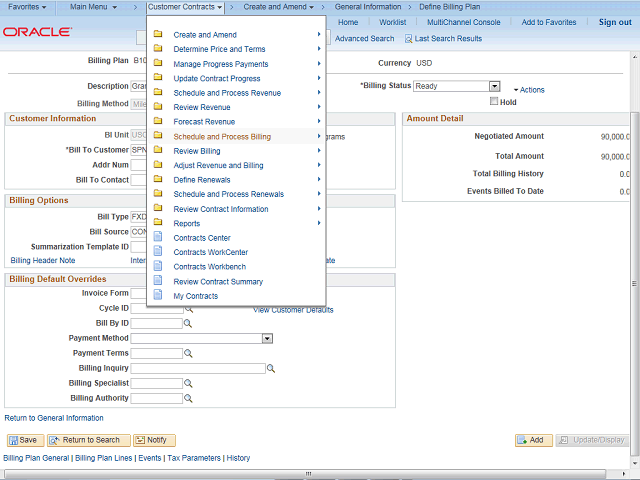Click the Billing Inquiry lookup icon
This screenshot has height=480, width=640.
click(x=271, y=369)
